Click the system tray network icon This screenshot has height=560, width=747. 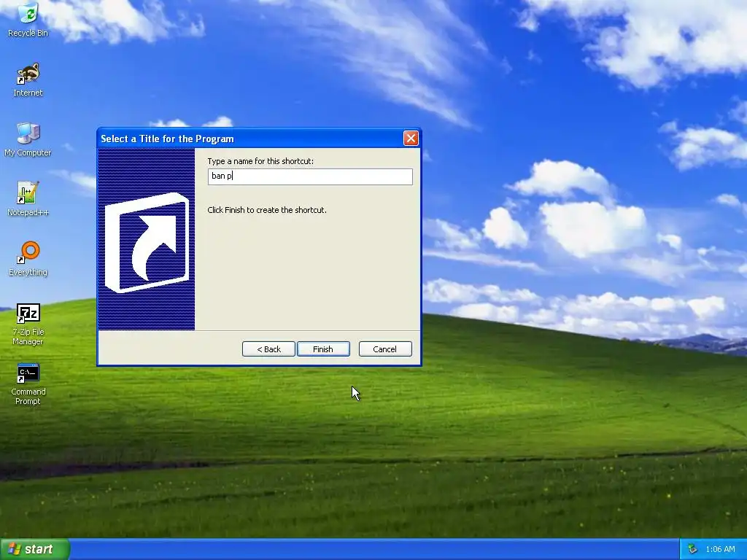pyautogui.click(x=693, y=549)
